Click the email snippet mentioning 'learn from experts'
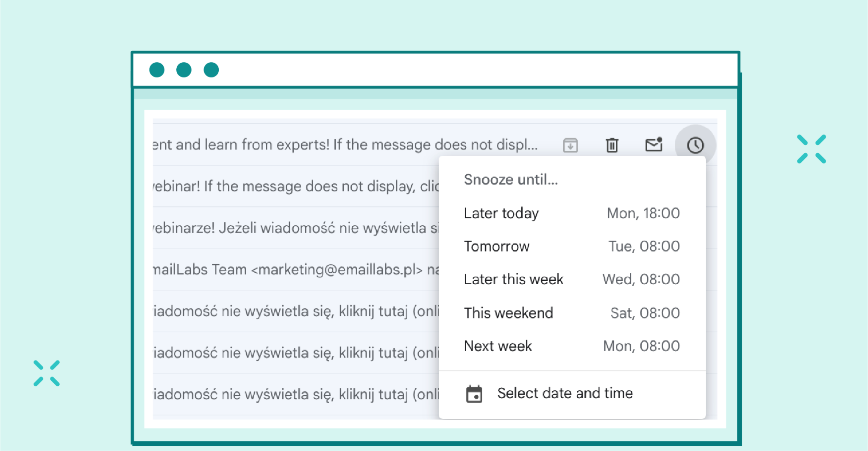The height and width of the screenshot is (451, 868). pos(297,144)
